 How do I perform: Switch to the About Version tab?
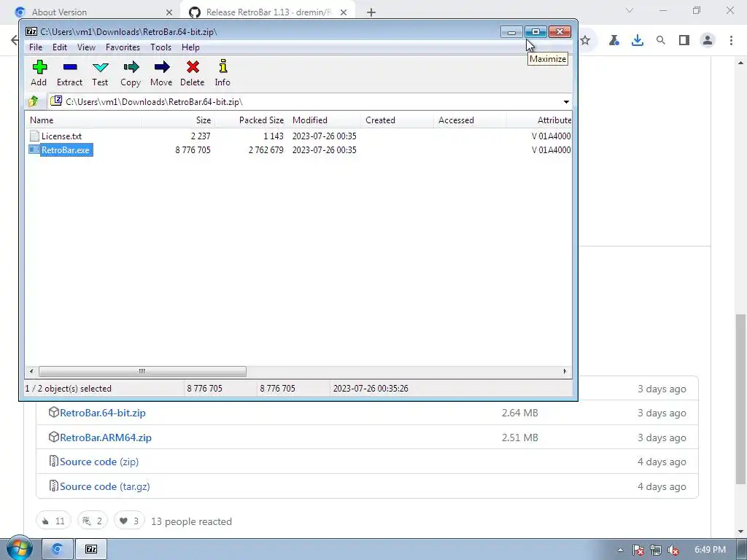click(x=91, y=12)
